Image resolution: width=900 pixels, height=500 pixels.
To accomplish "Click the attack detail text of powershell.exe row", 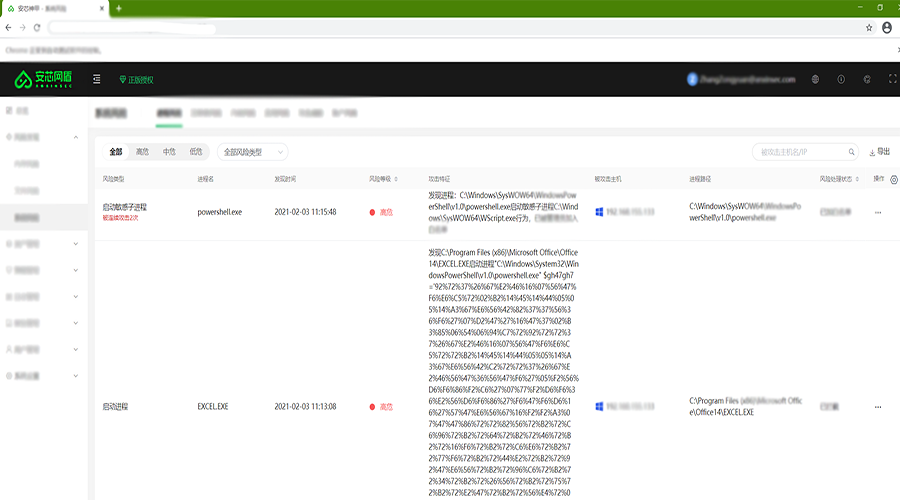I will [x=503, y=212].
